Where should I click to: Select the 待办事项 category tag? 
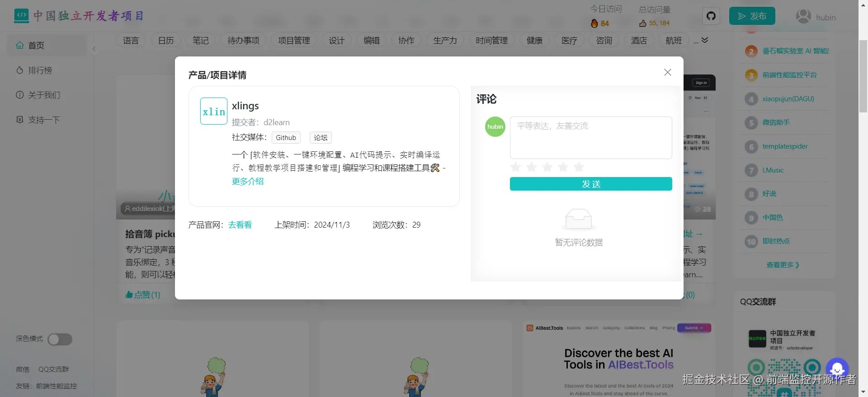tap(244, 41)
